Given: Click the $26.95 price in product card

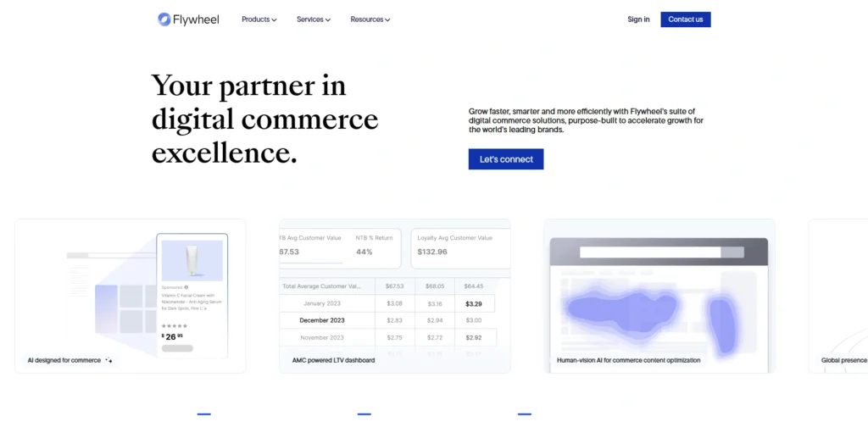Looking at the screenshot, I should point(172,336).
